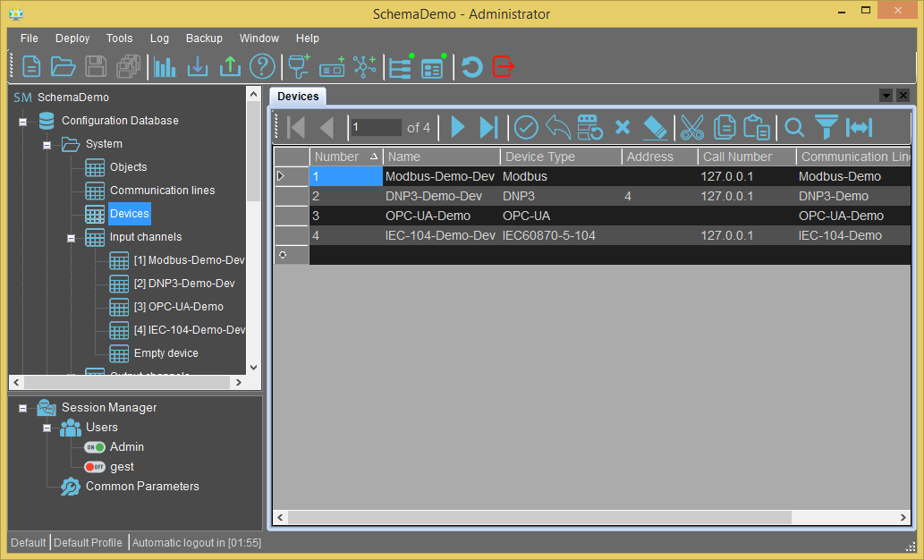Toggle the Admin user ON switch

point(95,447)
